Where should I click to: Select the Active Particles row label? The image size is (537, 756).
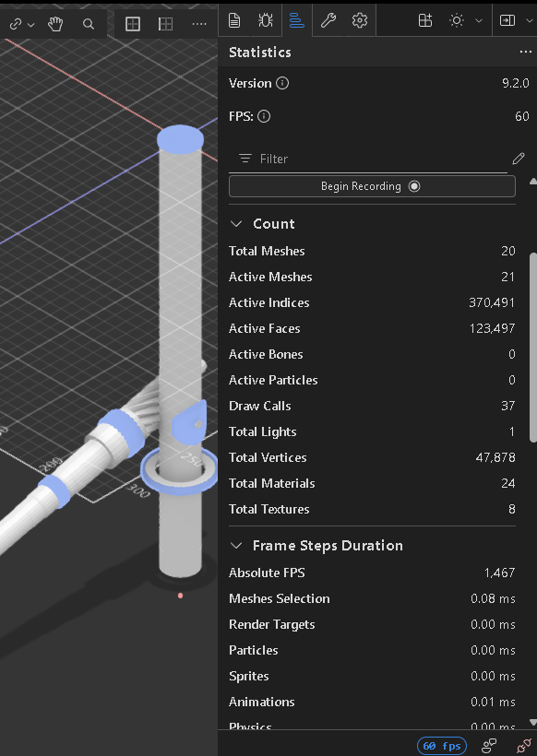273,380
